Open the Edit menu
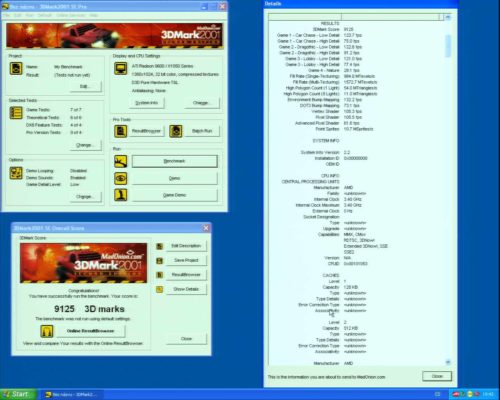Screen dimensions: 500x400 (x=18, y=15)
